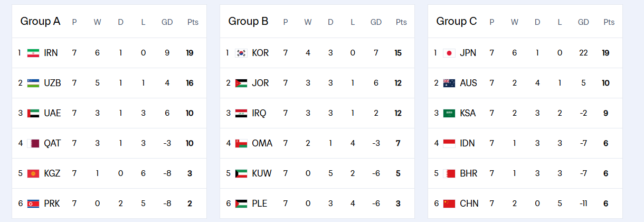Viewport: 644px width, 222px height.
Task: Select the PLE team name in Group B
Action: (x=260, y=203)
